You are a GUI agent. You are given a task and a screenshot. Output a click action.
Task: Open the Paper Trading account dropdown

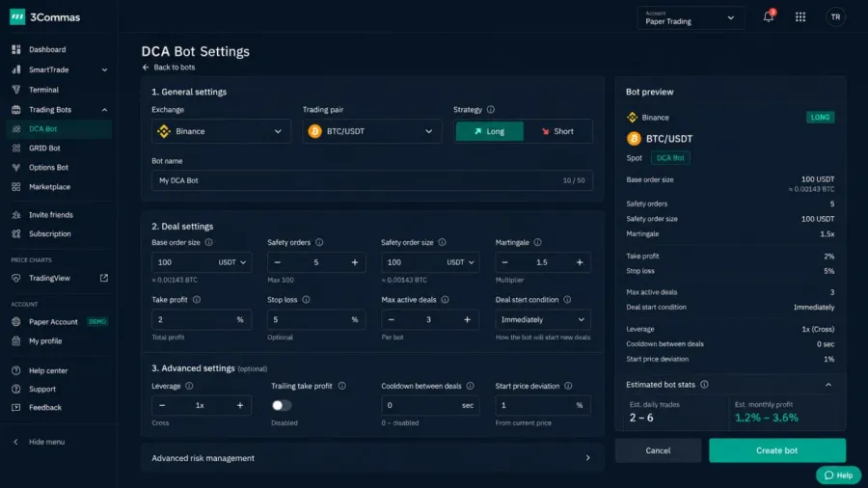click(x=691, y=17)
